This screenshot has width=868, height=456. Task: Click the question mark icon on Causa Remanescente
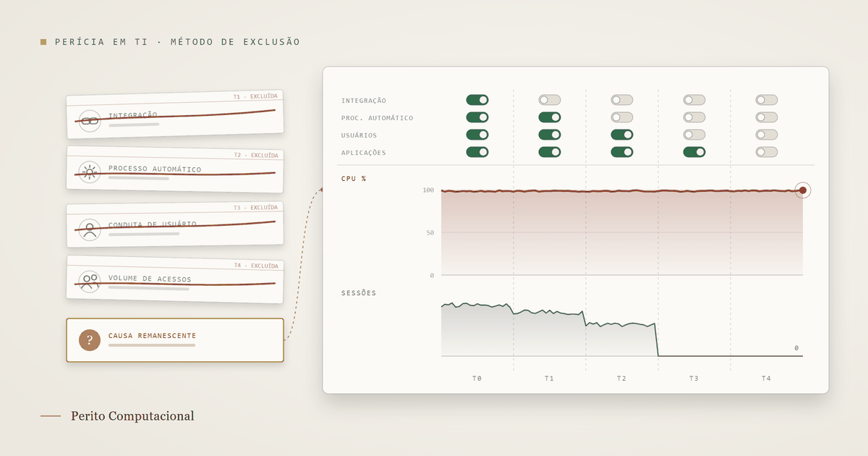tap(90, 340)
